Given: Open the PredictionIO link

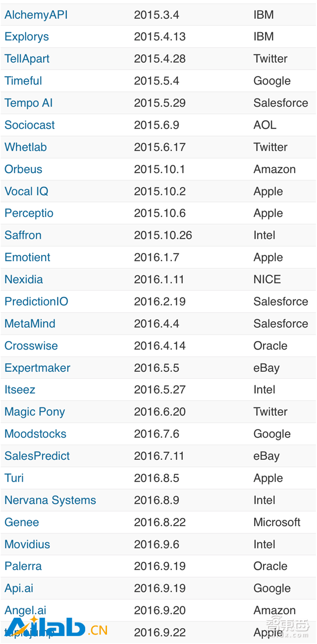Looking at the screenshot, I should click(x=36, y=301).
